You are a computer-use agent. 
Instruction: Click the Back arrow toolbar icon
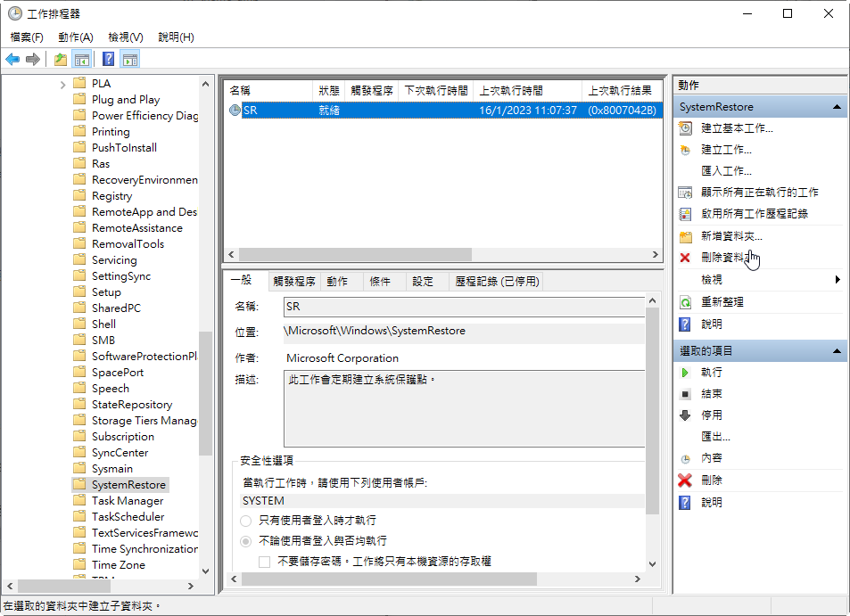[x=12, y=59]
